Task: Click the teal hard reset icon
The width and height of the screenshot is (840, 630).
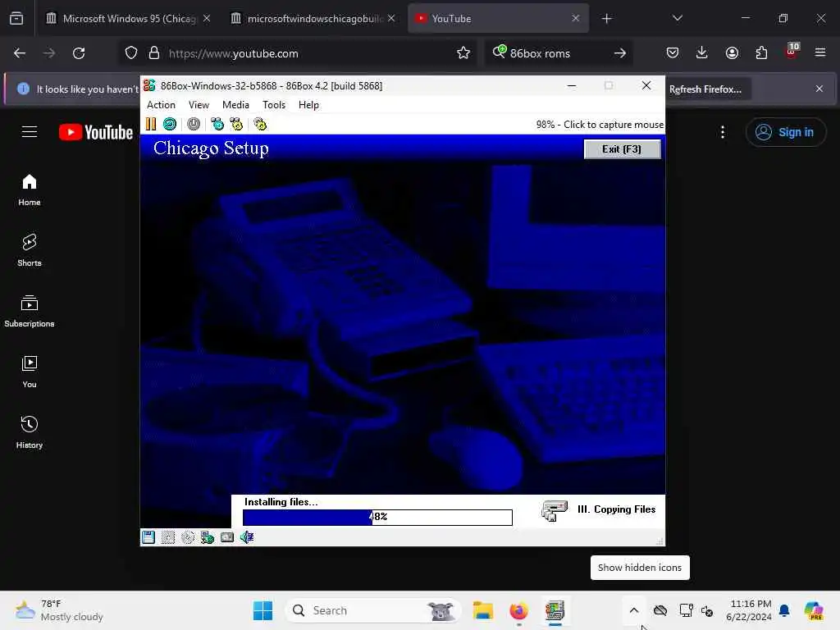Action: pyautogui.click(x=170, y=125)
